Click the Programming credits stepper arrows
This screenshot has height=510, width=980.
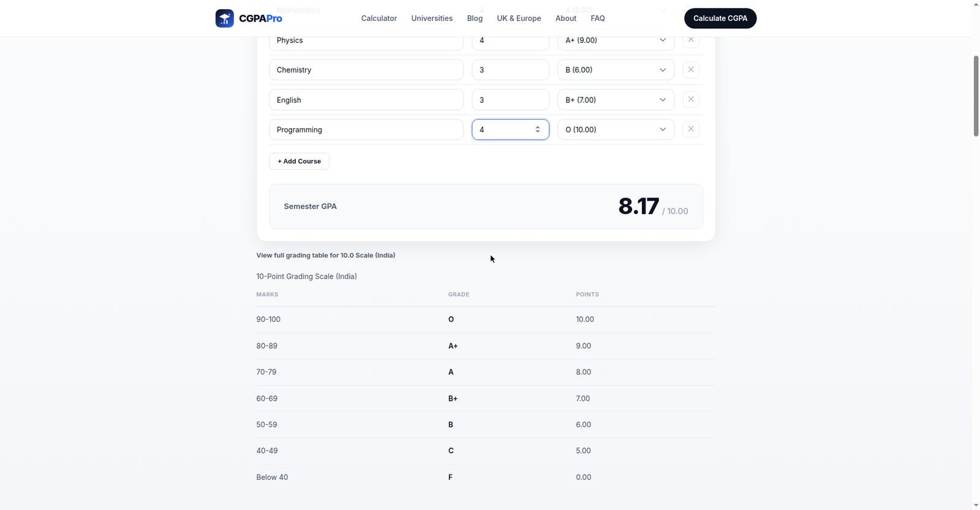pos(538,129)
